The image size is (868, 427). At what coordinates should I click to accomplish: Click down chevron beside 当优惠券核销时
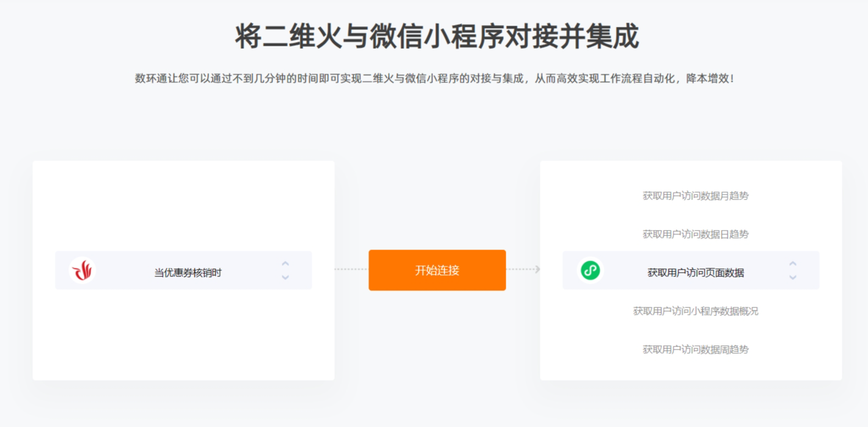[x=285, y=277]
